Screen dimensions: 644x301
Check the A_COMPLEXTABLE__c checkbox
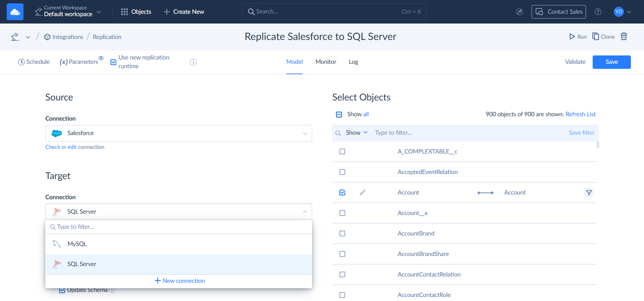click(x=342, y=152)
